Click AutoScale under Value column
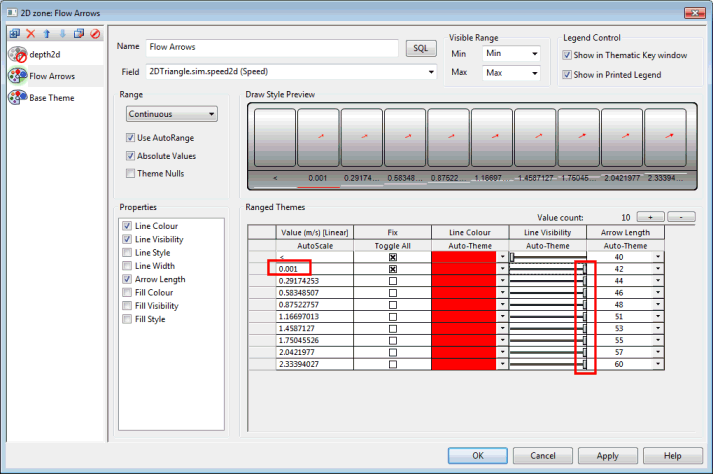 click(315, 246)
